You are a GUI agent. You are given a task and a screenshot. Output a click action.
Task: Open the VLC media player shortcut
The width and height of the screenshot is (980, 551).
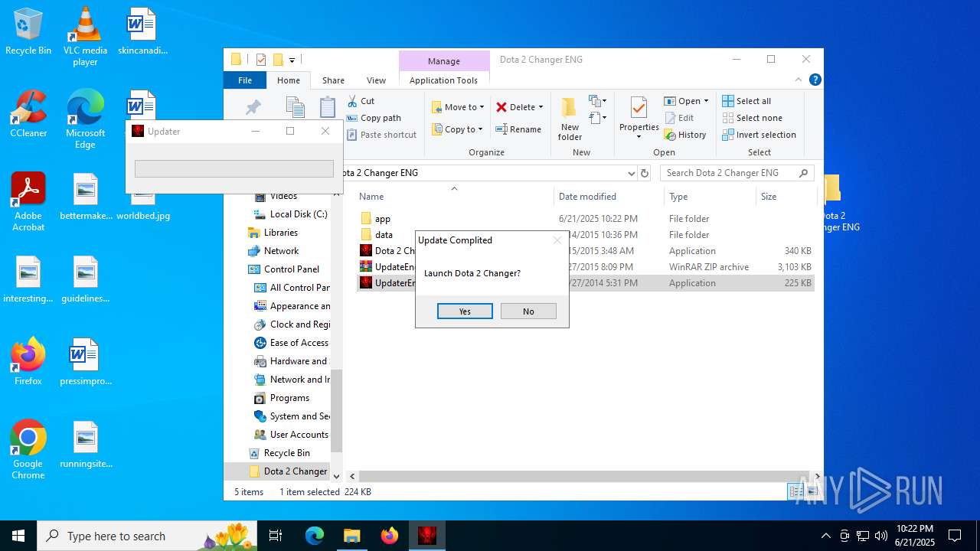click(x=85, y=37)
